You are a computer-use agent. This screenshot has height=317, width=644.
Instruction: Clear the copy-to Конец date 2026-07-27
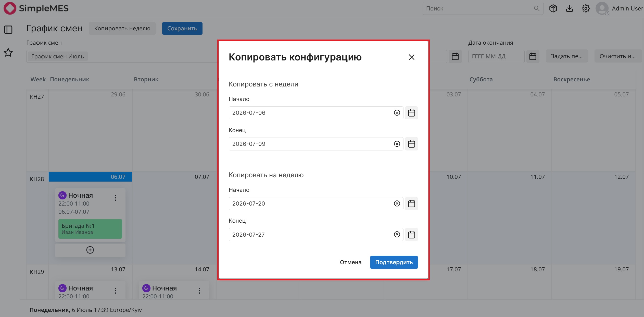tap(397, 234)
